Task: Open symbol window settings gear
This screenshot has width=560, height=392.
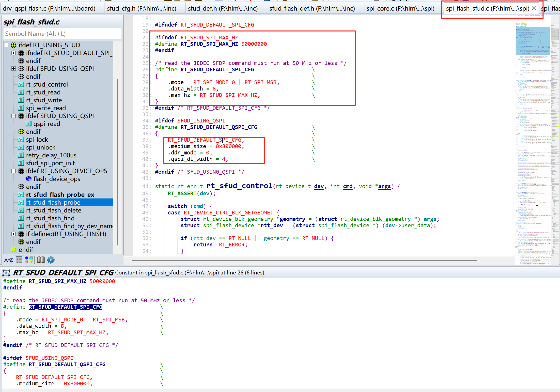Action: [x=51, y=260]
